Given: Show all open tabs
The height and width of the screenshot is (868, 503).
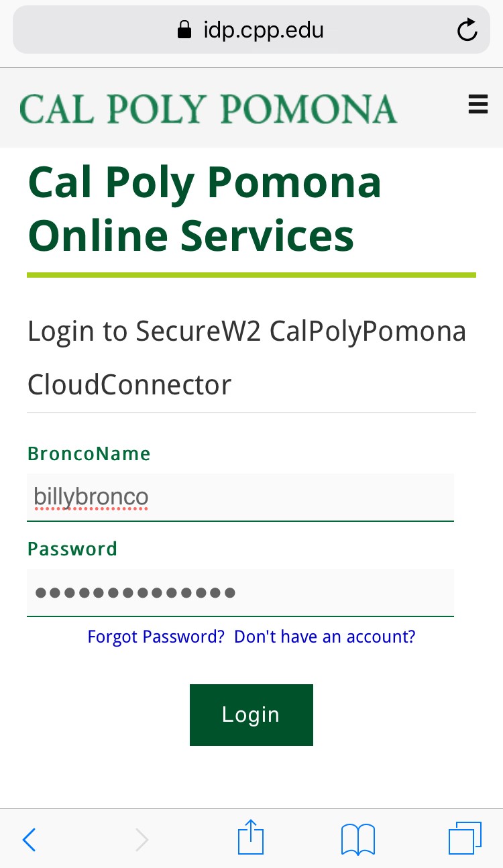Looking at the screenshot, I should point(465,838).
